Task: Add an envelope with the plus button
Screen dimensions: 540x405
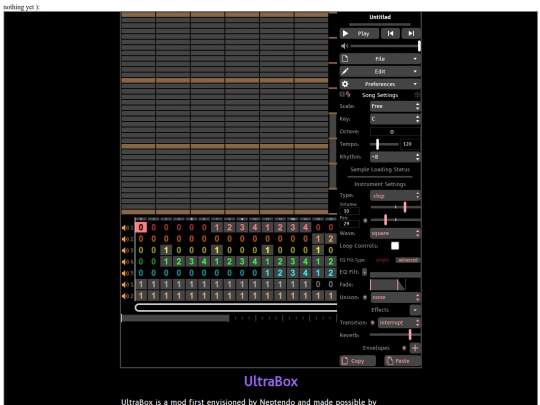Action: [x=415, y=348]
